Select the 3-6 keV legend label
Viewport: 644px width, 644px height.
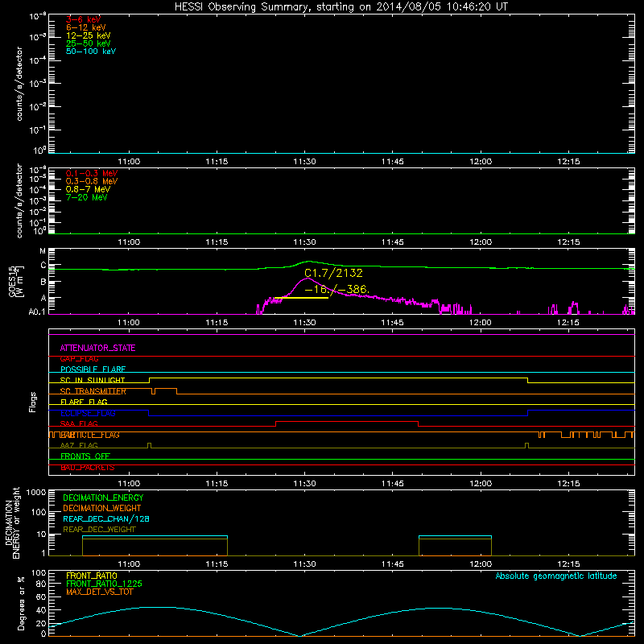[83, 19]
